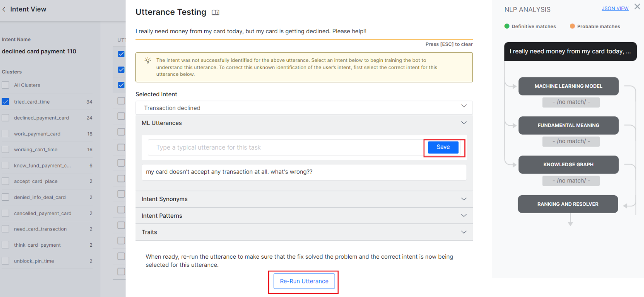Close the NLP Analysis panel
The image size is (644, 297).
point(637,7)
